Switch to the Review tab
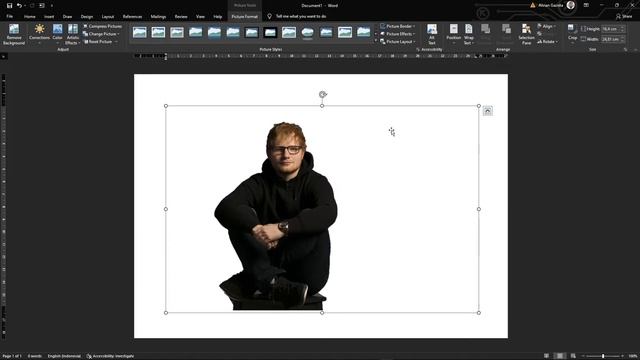Screen dimensions: 640x360 181,16
